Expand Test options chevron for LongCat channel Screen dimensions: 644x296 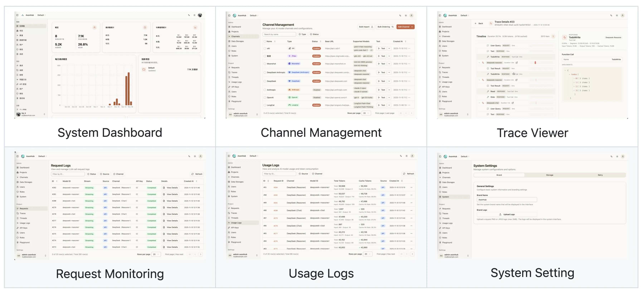[389, 105]
